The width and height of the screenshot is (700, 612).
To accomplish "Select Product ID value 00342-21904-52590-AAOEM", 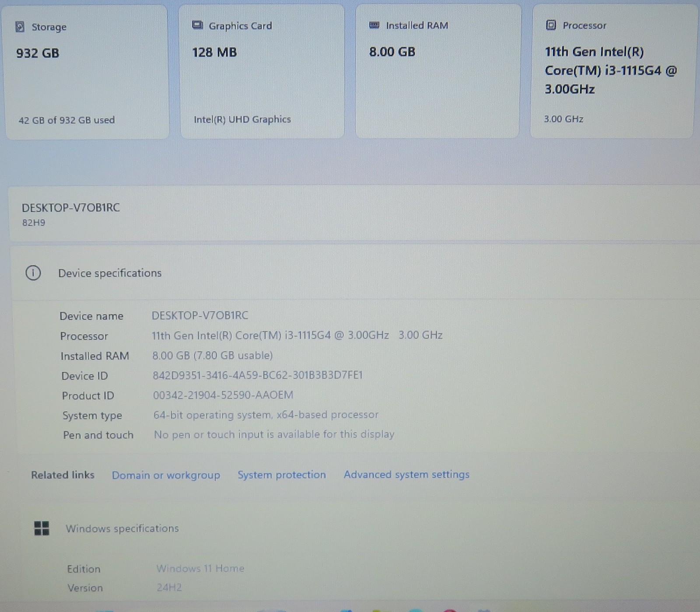I will [223, 395].
